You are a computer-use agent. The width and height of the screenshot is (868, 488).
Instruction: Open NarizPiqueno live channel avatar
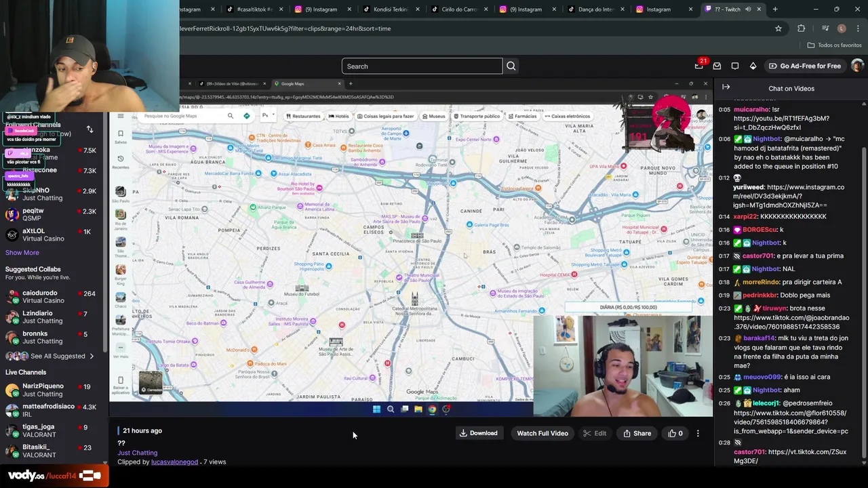click(x=12, y=390)
